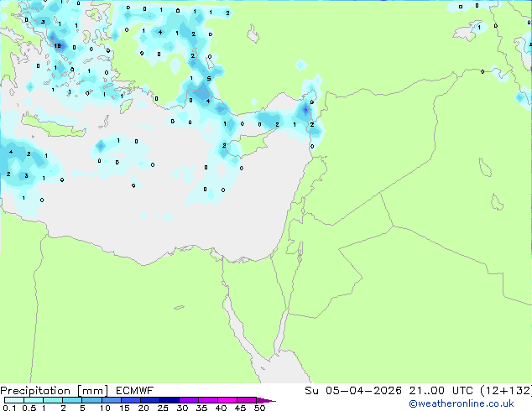Screen dimensions: 532x411
Task: Click the '25' legend scale label
Action: point(163,408)
